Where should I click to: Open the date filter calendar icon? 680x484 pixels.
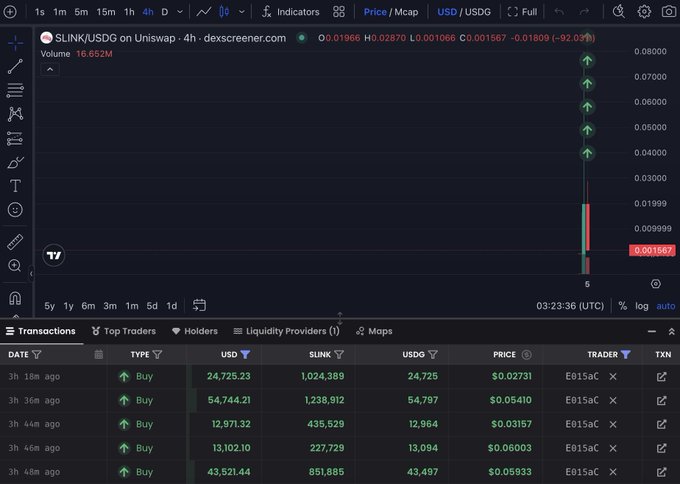[99, 354]
